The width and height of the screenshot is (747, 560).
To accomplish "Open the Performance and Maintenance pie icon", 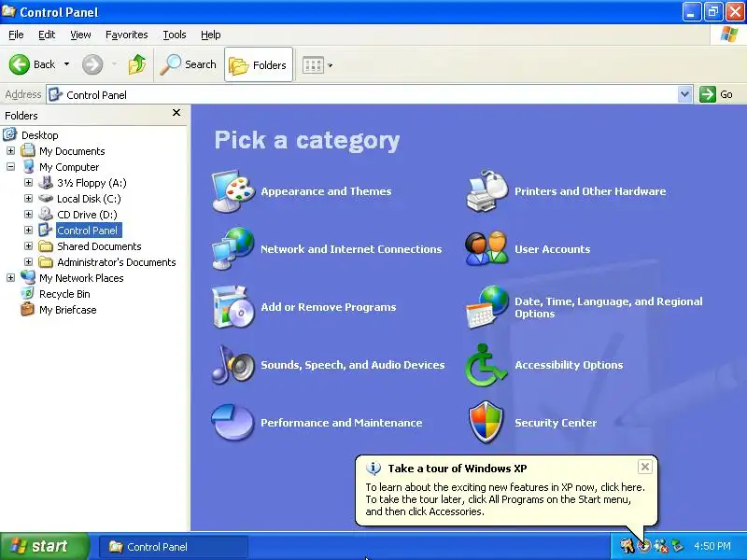I will pyautogui.click(x=233, y=423).
